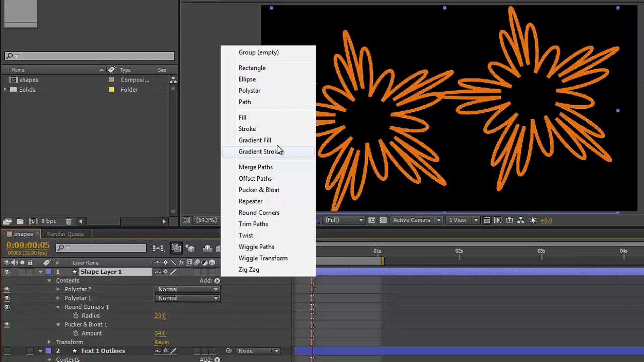This screenshot has width=644, height=362.
Task: Create a new folder in Project panel
Action: point(20,221)
